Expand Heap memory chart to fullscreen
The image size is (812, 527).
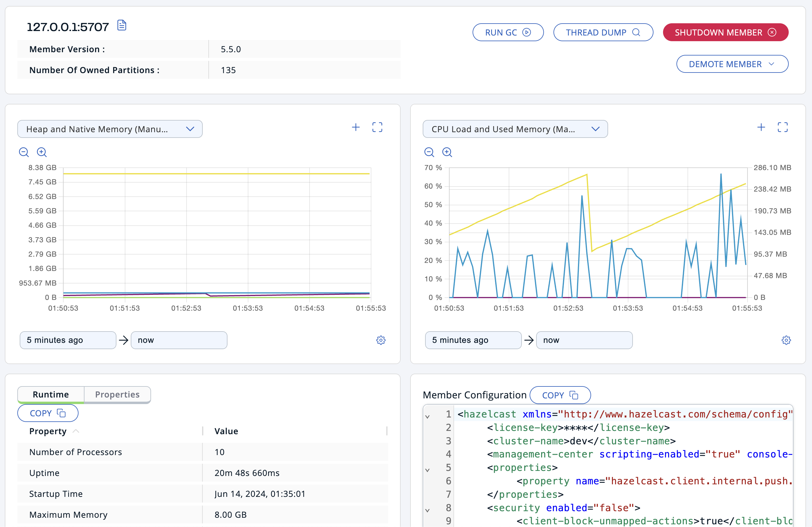coord(377,127)
